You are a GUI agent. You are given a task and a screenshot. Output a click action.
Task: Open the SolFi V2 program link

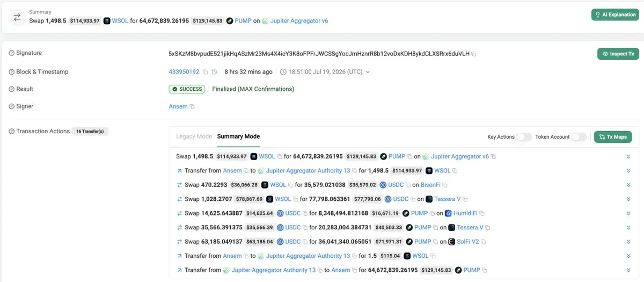468,242
